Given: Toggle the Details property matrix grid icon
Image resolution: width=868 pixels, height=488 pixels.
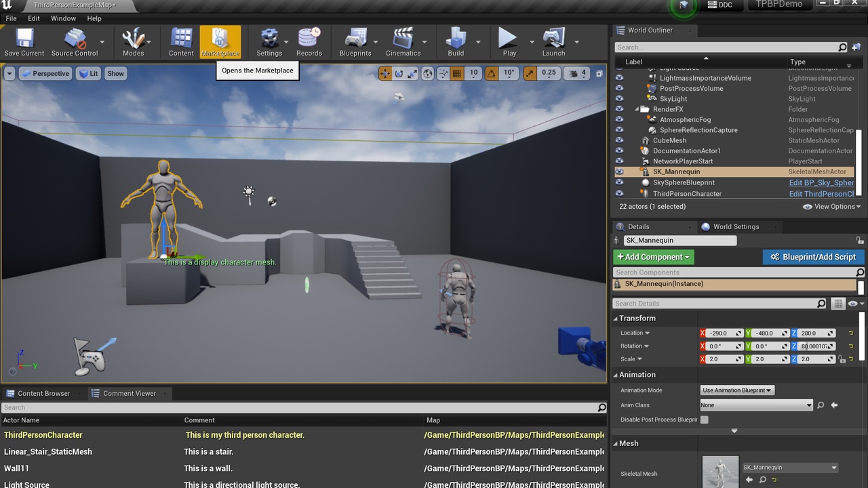Looking at the screenshot, I should coord(839,304).
